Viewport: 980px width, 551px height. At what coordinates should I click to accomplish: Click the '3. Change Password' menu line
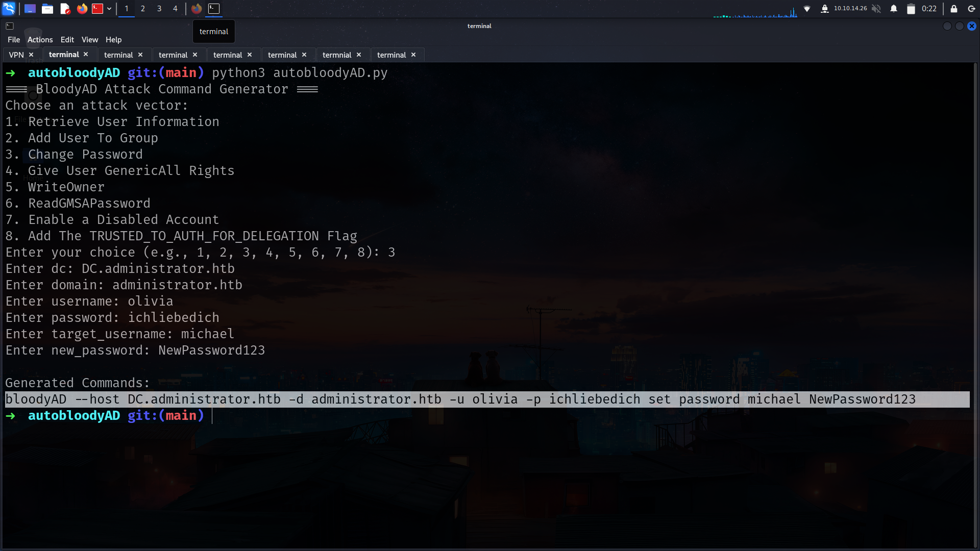[x=74, y=155]
